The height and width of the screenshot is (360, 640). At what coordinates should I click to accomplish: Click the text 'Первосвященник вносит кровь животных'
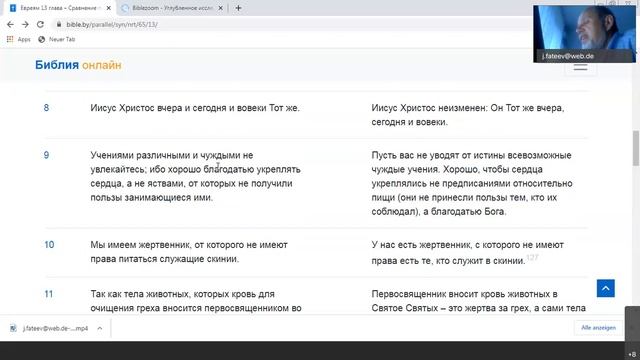pos(461,294)
